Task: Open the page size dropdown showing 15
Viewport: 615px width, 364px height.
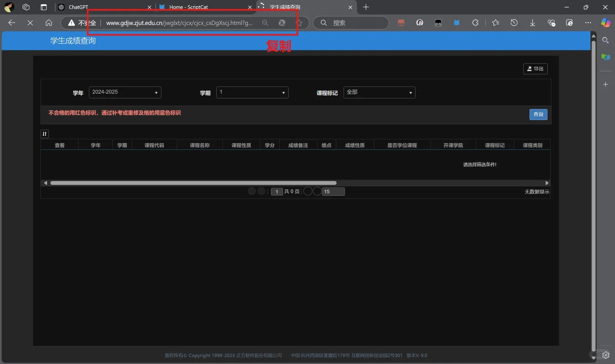Action: click(x=333, y=192)
